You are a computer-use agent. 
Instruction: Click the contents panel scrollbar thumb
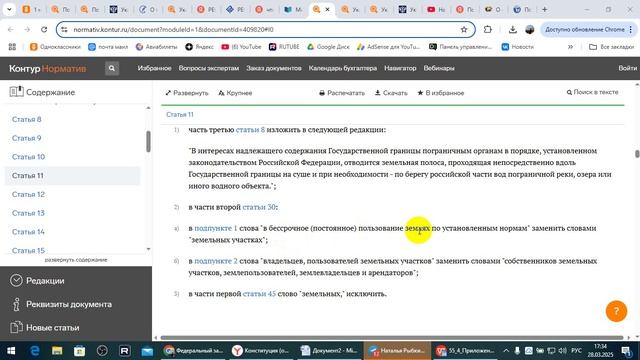point(148,142)
